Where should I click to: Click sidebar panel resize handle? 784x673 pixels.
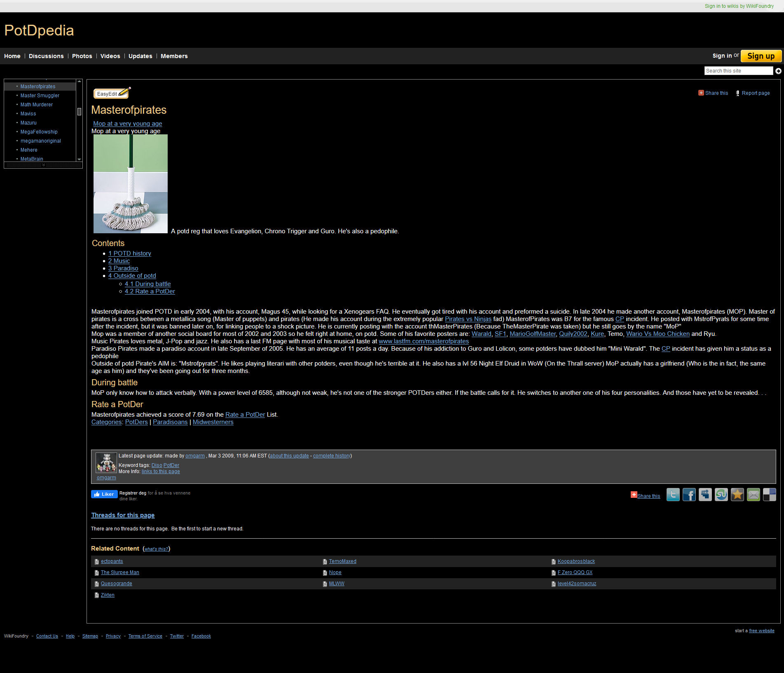click(x=43, y=165)
